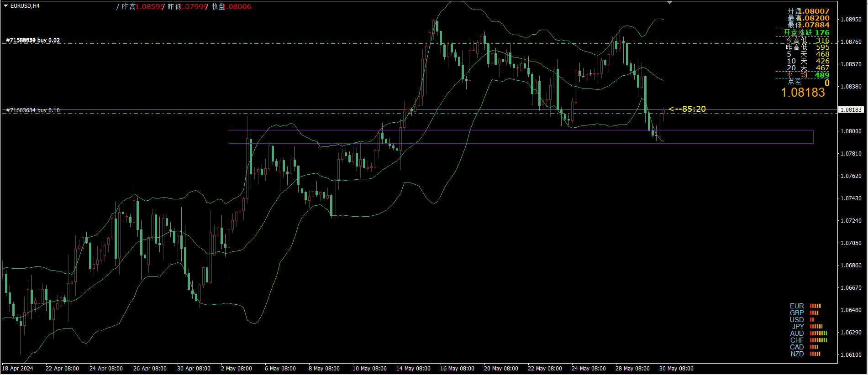Click the 2 May 08:00 time label
This screenshot has height=375, width=868.
[237, 369]
